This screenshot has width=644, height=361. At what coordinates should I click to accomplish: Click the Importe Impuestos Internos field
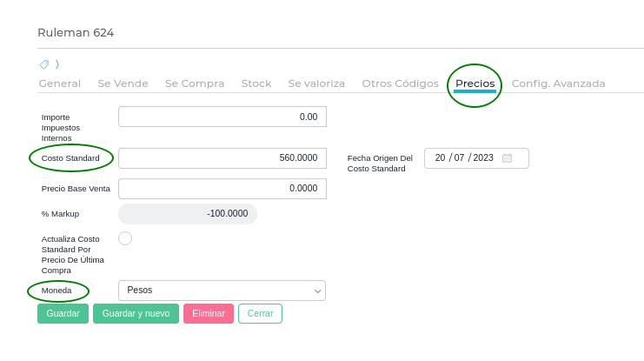222,117
